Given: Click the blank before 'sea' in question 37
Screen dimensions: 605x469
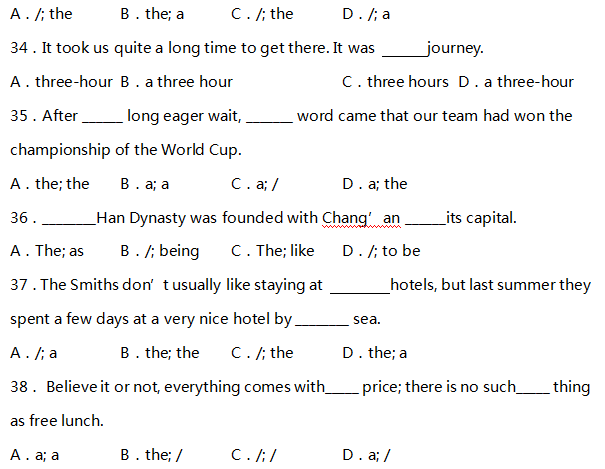Looking at the screenshot, I should click(x=321, y=321).
